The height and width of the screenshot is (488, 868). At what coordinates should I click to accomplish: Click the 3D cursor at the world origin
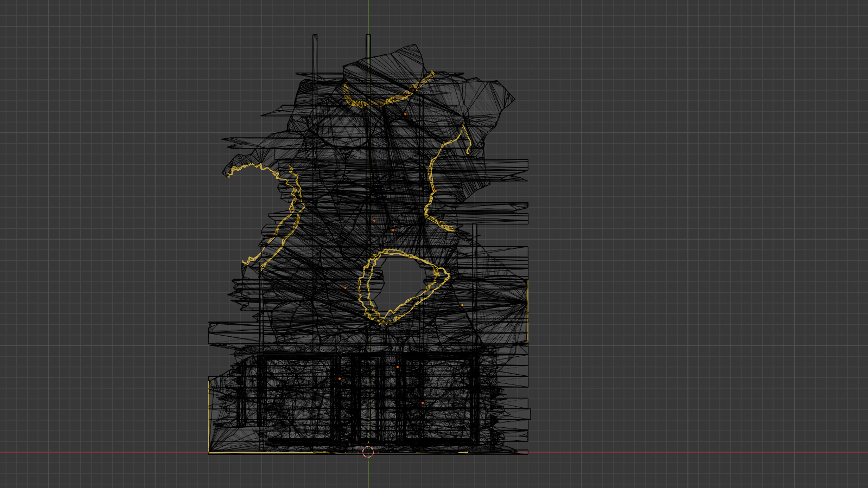coord(368,452)
